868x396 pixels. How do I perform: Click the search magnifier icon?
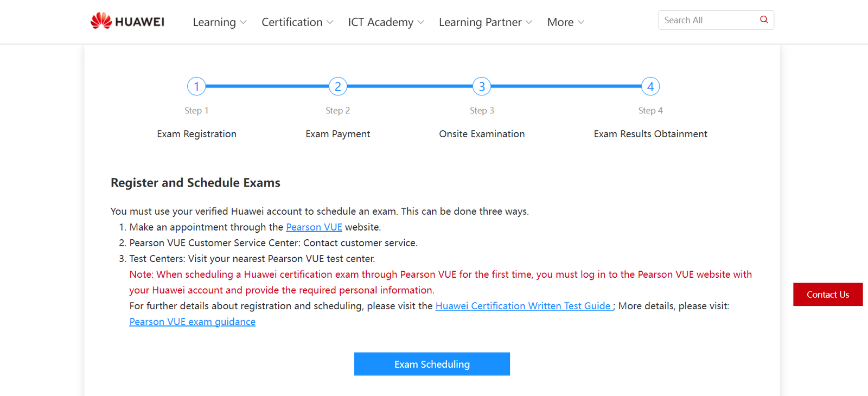764,20
